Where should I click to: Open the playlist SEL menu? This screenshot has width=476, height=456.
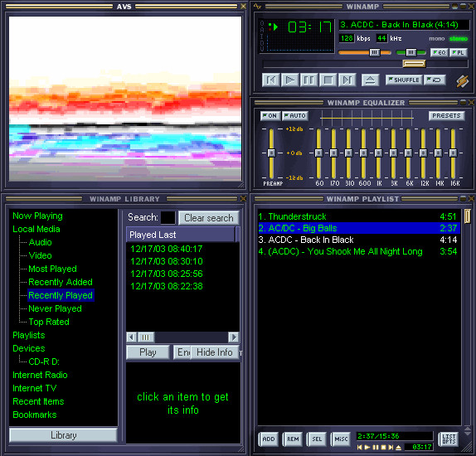[317, 439]
